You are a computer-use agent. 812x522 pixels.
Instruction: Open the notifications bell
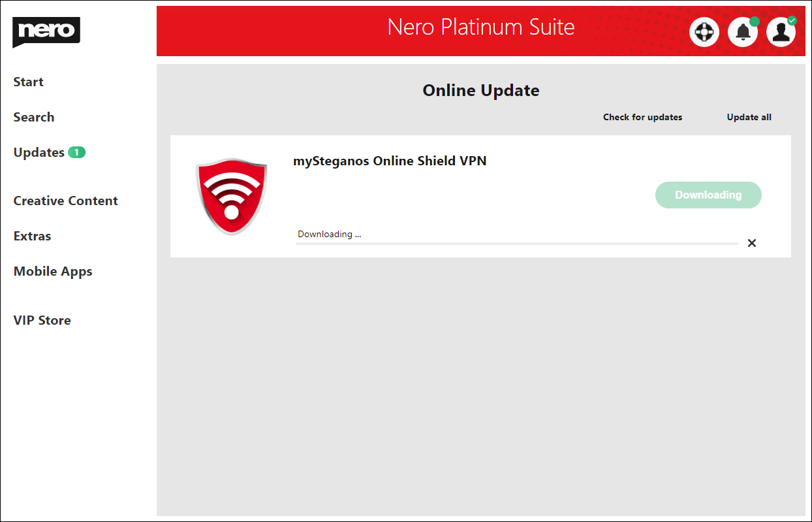pos(742,31)
